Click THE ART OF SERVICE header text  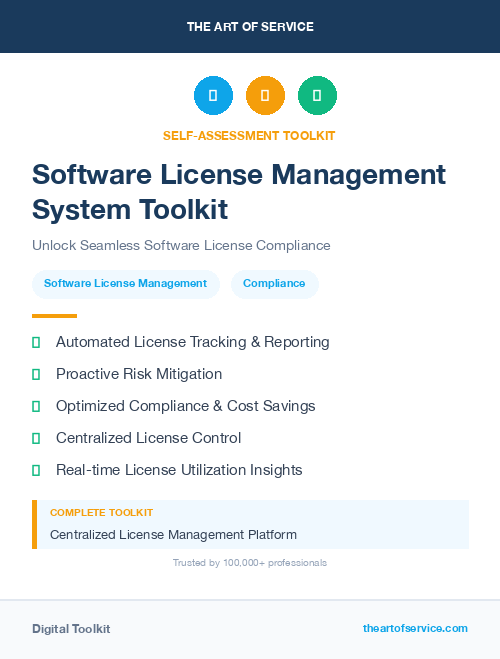coord(250,27)
